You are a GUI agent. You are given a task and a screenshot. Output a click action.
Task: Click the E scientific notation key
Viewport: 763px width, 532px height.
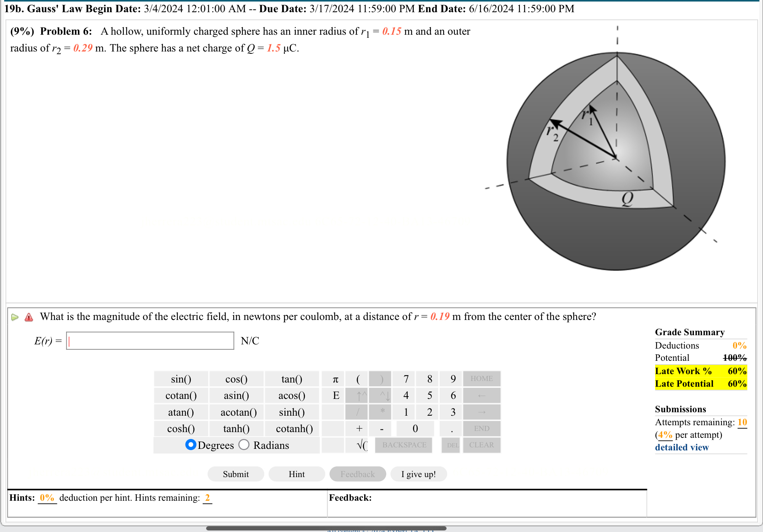(335, 395)
